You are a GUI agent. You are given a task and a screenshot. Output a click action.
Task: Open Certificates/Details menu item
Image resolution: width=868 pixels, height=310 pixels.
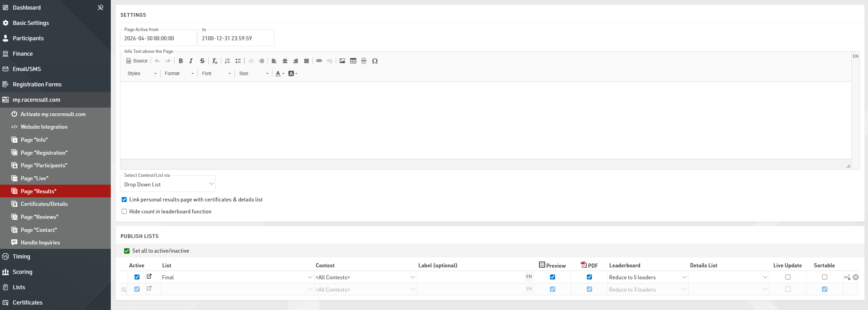point(44,204)
